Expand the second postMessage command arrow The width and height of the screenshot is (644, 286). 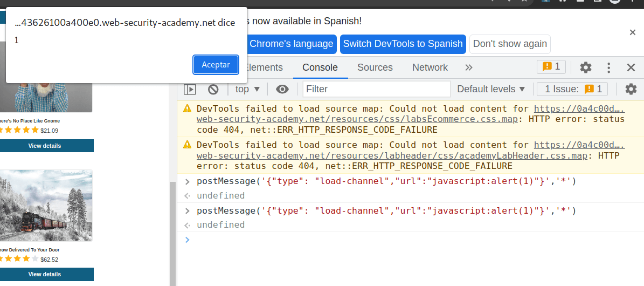coord(188,211)
